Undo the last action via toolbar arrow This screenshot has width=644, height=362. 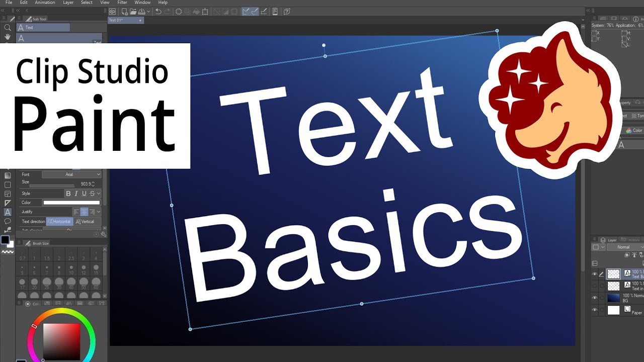coord(158,11)
